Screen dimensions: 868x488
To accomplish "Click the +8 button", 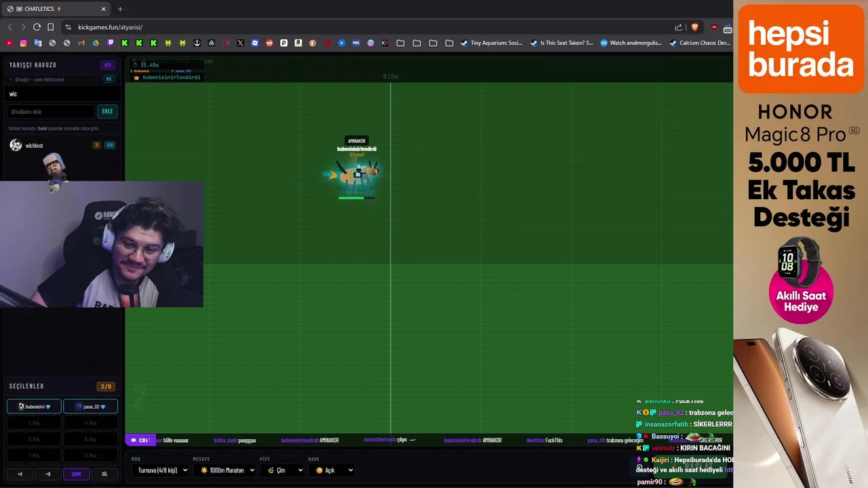I will pos(48,474).
